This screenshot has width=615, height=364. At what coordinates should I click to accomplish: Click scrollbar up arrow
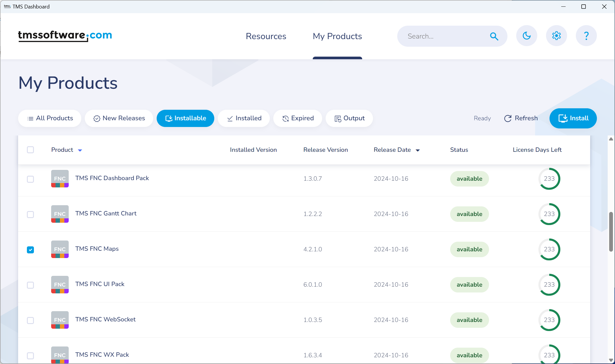click(x=611, y=139)
